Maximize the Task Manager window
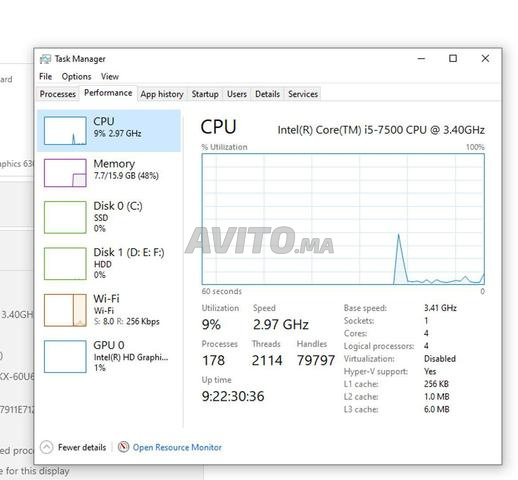Image resolution: width=518 pixels, height=480 pixels. [x=453, y=59]
